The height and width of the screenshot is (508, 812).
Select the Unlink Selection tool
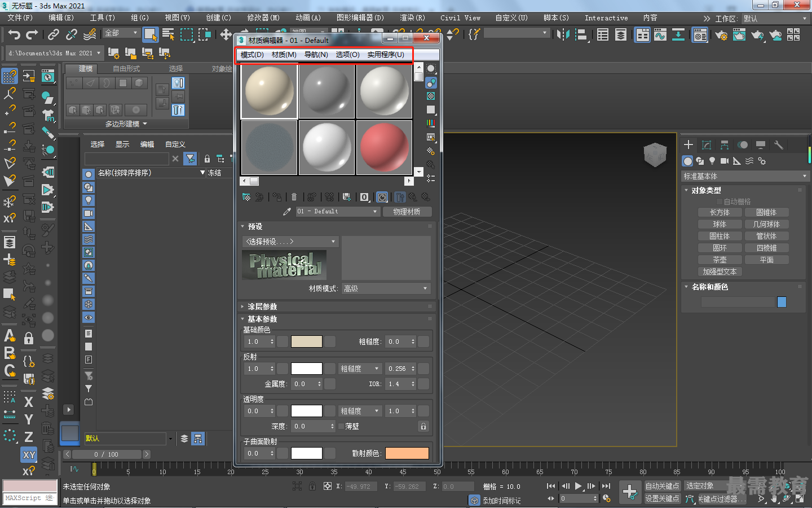(x=72, y=35)
